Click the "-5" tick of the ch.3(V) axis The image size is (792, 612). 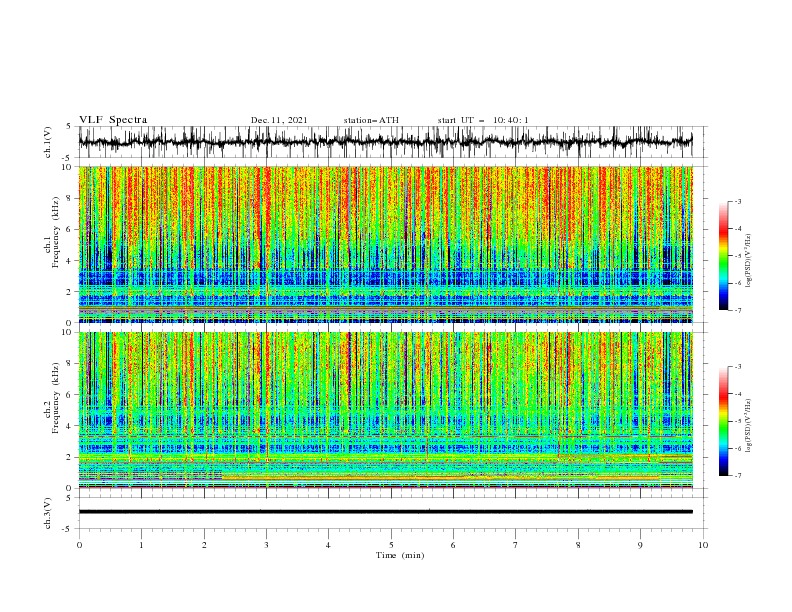point(67,529)
